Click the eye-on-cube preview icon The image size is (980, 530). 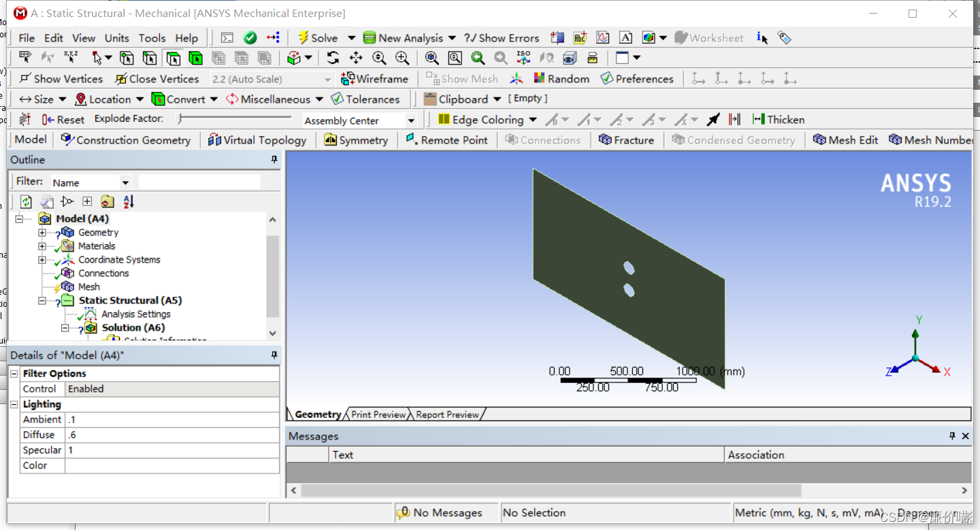pyautogui.click(x=570, y=59)
